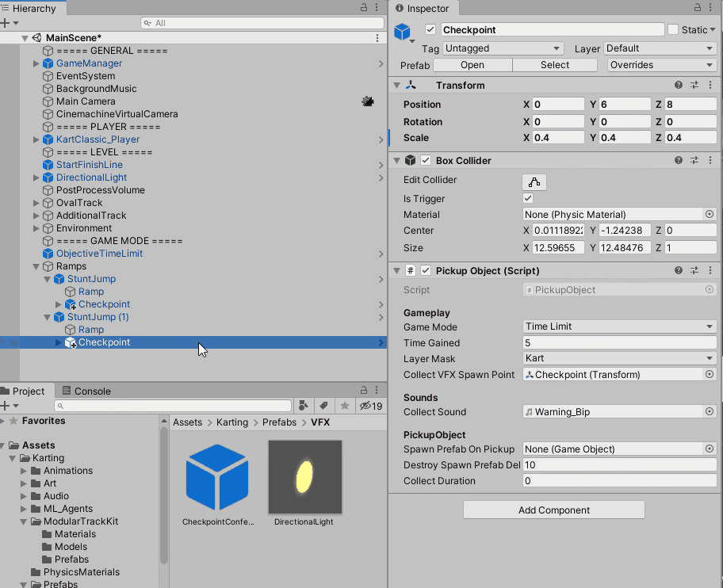
Task: Switch to the Console tab
Action: tap(86, 391)
